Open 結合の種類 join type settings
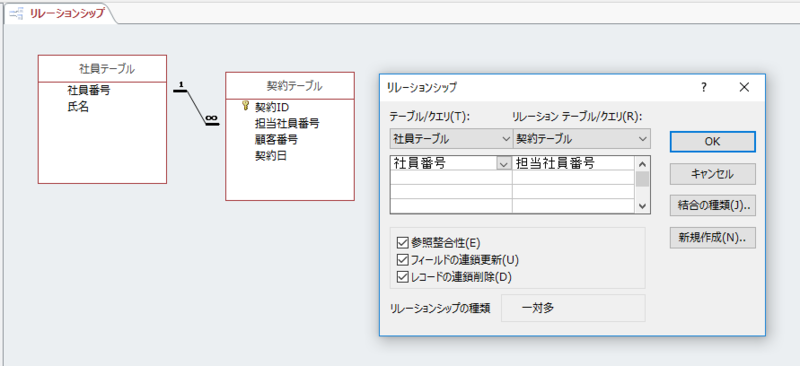The width and height of the screenshot is (800, 366). tap(712, 206)
